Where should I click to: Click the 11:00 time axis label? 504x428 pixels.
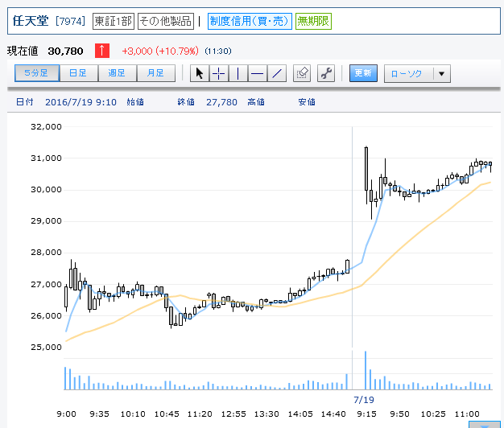[x=467, y=414]
